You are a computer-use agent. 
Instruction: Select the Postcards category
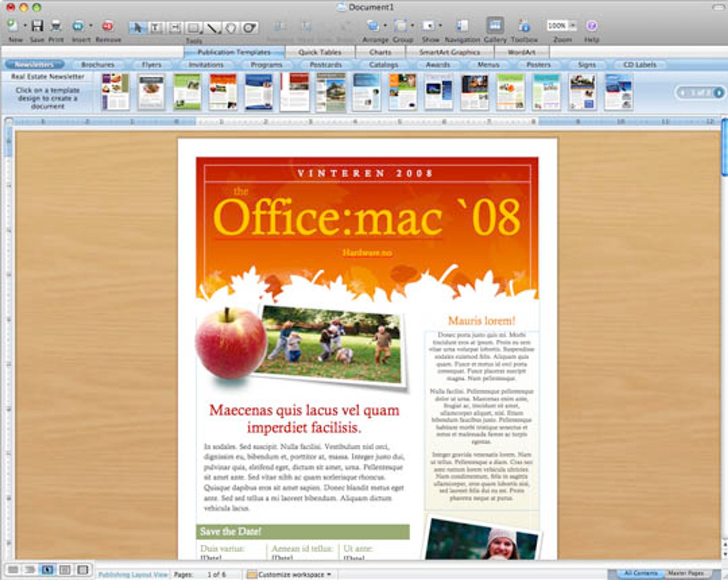click(x=326, y=65)
